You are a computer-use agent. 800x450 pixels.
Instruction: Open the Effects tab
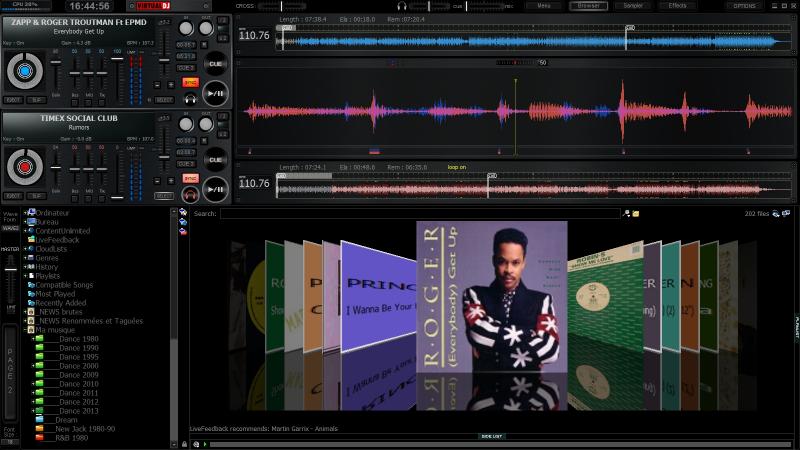pos(677,6)
